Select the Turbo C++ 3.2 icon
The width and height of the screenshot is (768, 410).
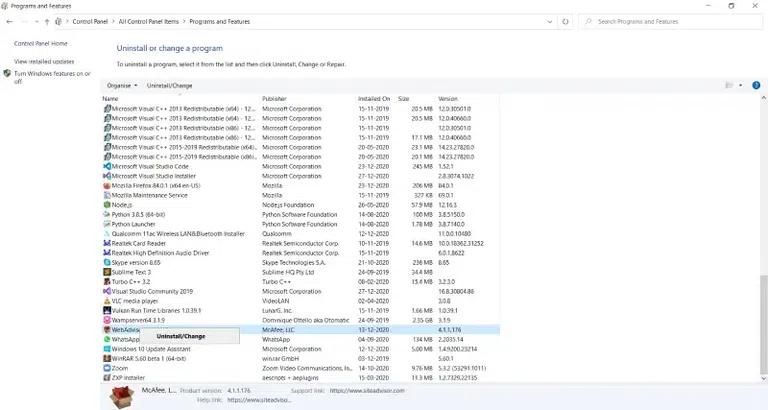pyautogui.click(x=107, y=282)
